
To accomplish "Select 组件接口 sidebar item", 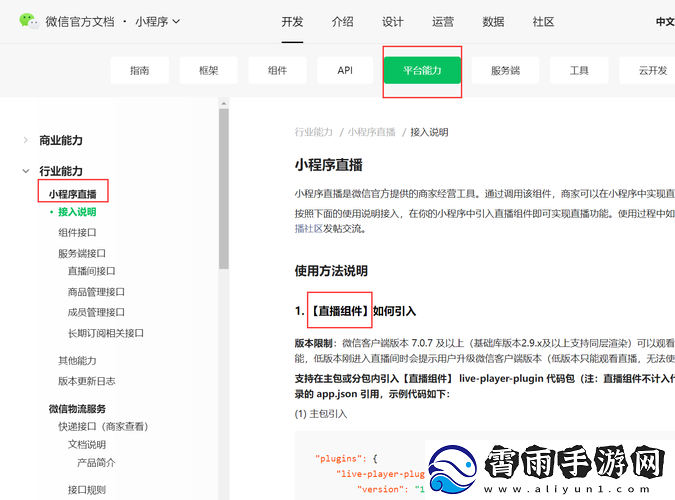I will (x=77, y=233).
